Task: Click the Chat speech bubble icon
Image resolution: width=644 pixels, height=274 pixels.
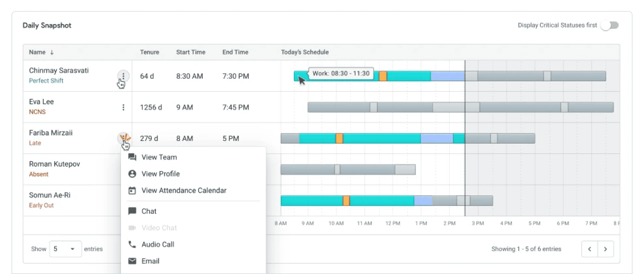Action: 132,211
